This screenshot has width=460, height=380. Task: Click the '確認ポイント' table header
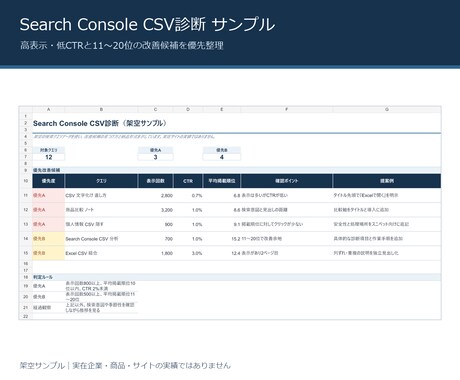[x=287, y=181]
